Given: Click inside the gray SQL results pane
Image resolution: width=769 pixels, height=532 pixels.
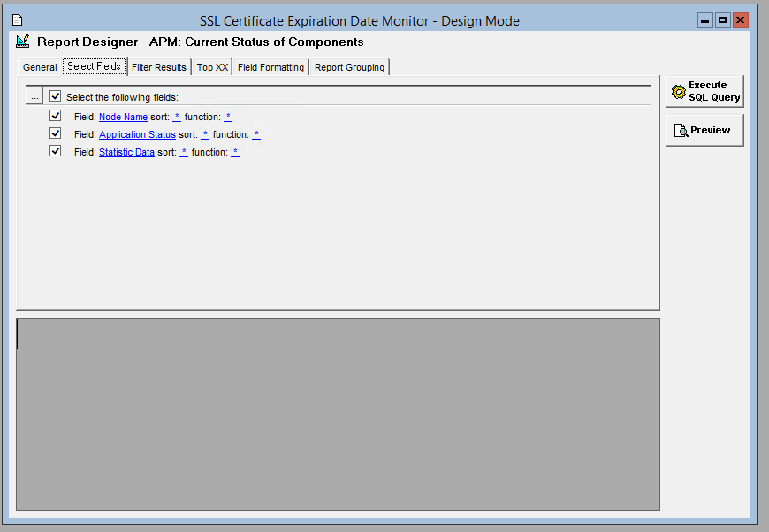Looking at the screenshot, I should pyautogui.click(x=338, y=414).
